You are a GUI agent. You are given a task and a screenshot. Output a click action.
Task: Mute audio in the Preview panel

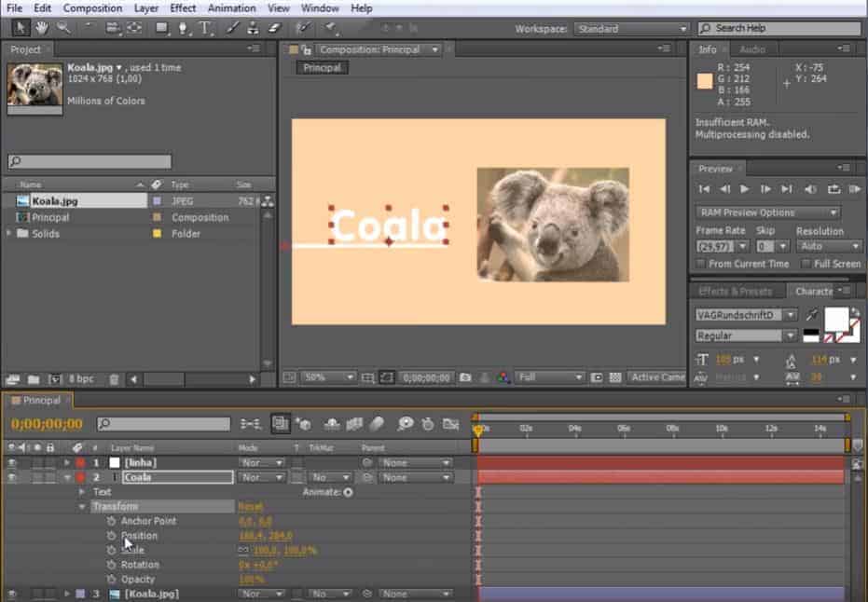(x=810, y=189)
